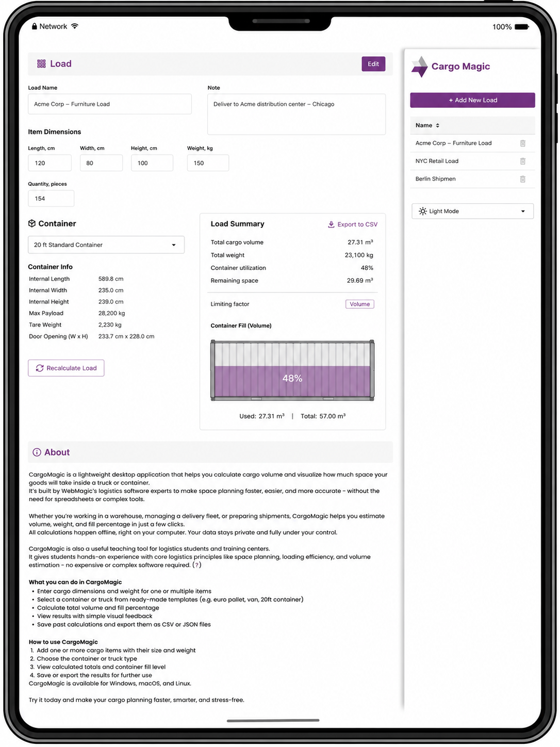Click the About info icon
The image size is (560, 747).
click(x=37, y=452)
